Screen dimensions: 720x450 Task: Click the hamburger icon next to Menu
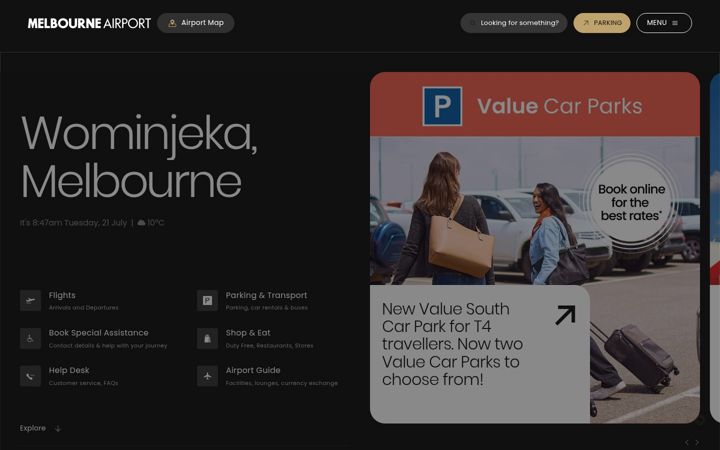[x=675, y=23]
